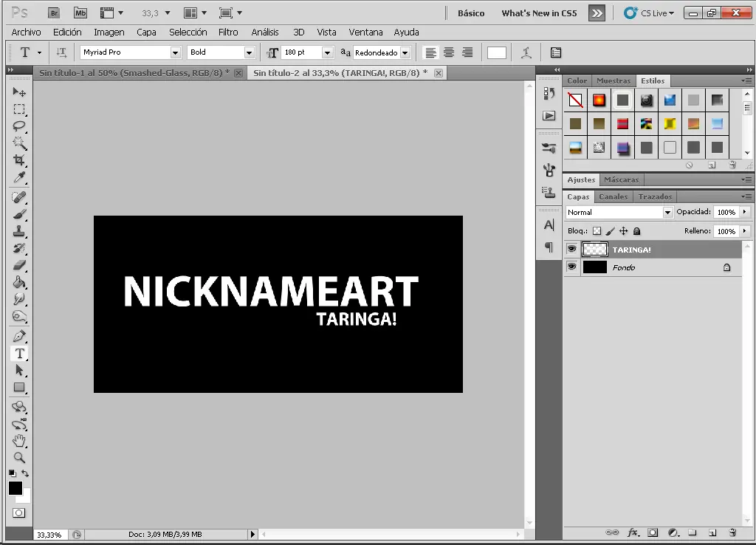
Task: Switch to the Canales tab
Action: [x=614, y=196]
